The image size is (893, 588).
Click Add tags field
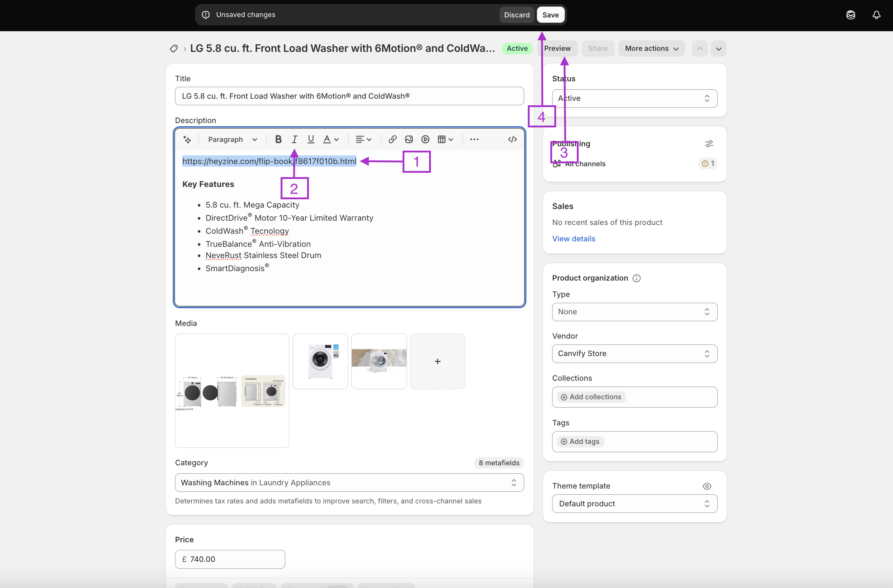(635, 441)
